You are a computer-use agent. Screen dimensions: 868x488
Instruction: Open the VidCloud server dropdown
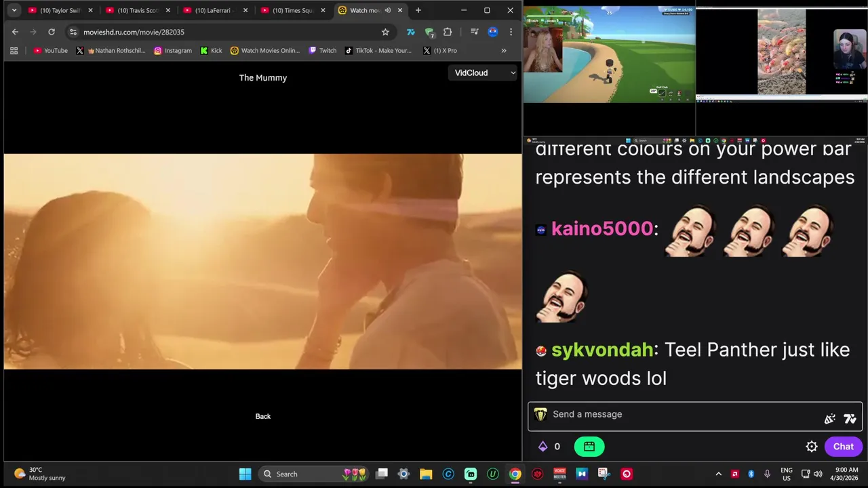point(484,73)
